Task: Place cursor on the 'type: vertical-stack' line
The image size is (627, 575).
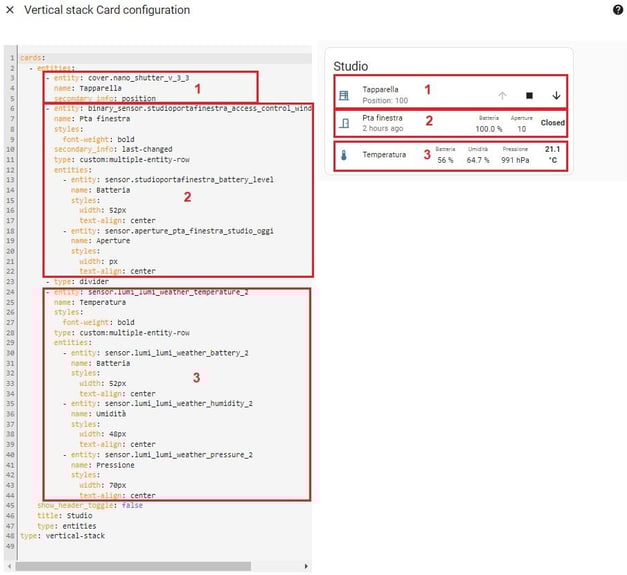Action: coord(62,536)
